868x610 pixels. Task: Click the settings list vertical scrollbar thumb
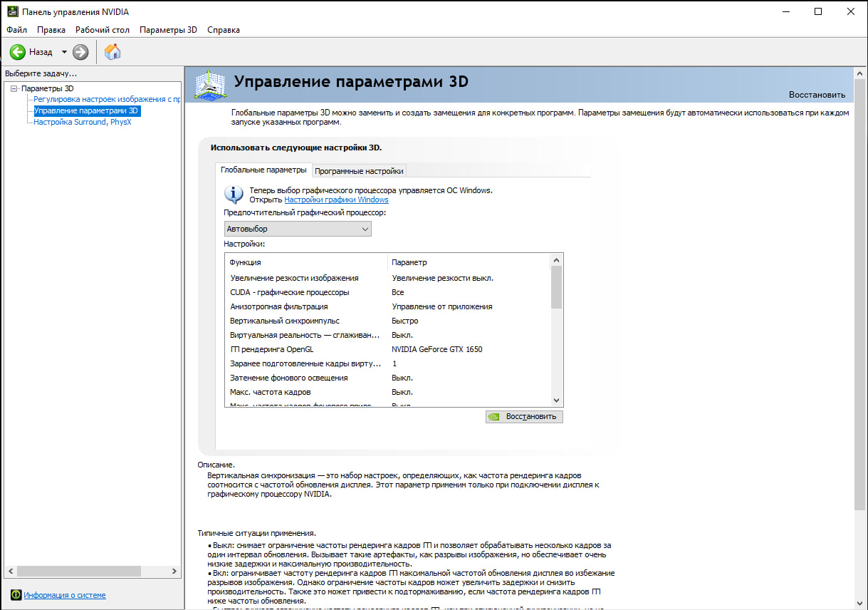(557, 286)
